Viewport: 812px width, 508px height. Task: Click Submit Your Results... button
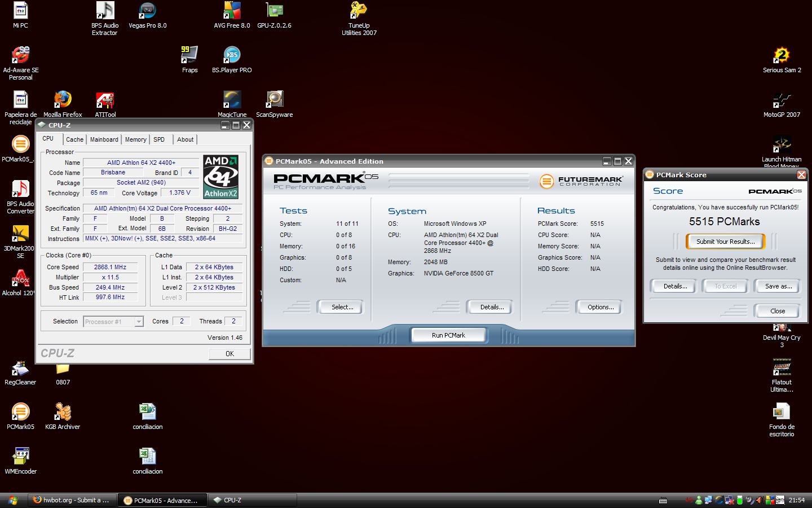725,242
